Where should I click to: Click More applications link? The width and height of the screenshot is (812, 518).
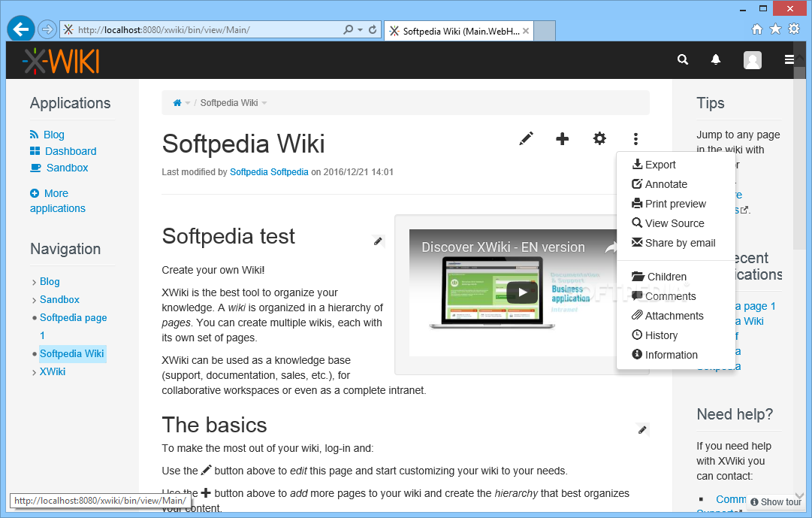[58, 201]
